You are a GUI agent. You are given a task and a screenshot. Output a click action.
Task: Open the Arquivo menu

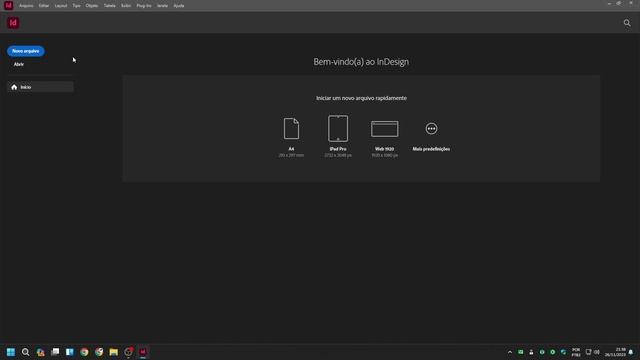26,6
